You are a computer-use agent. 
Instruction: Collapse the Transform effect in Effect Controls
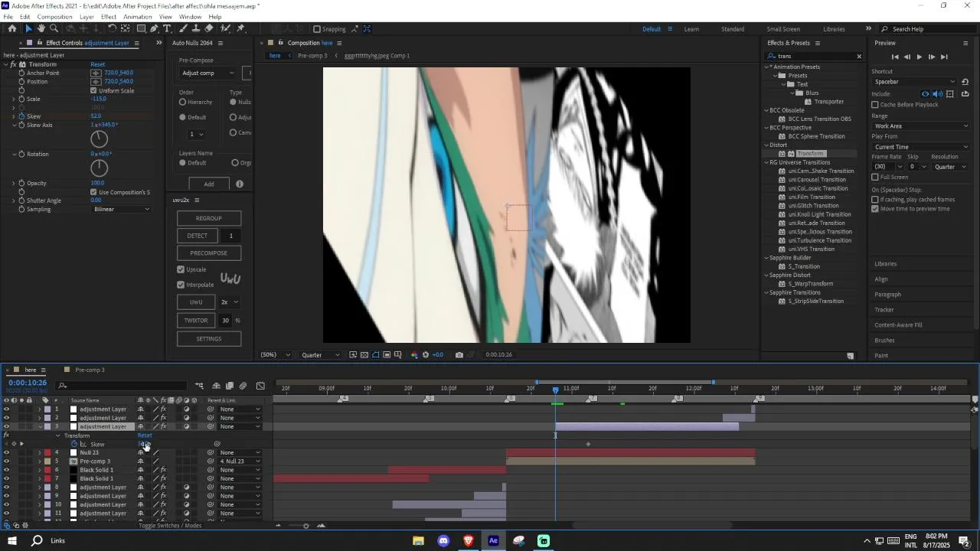click(x=5, y=64)
